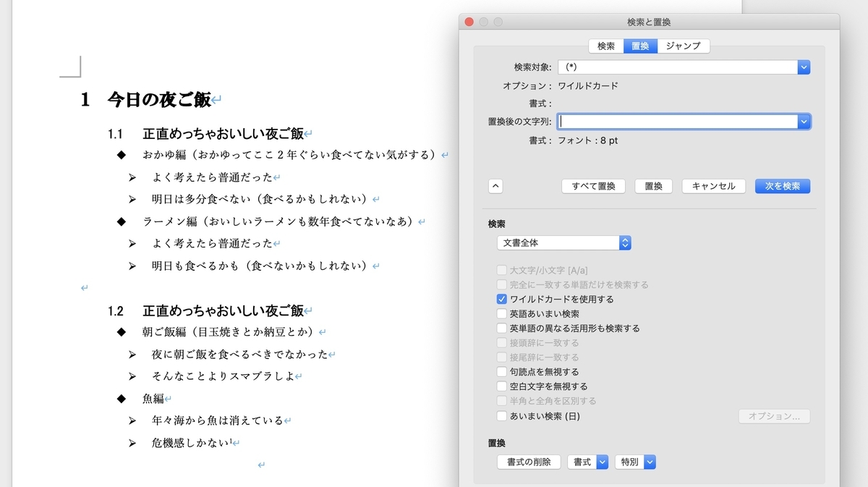Viewport: 868px width, 487px height.
Task: Cancel the dialog with キャンセル
Action: pyautogui.click(x=713, y=186)
